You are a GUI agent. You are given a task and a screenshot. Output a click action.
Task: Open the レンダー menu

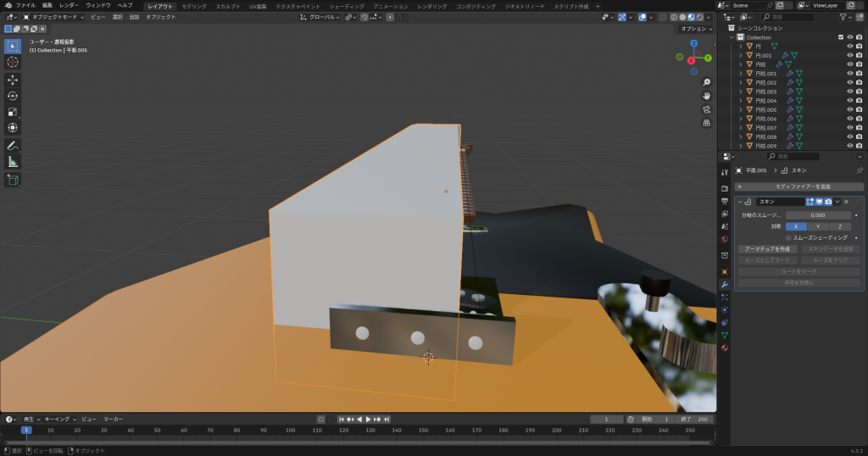click(x=69, y=5)
